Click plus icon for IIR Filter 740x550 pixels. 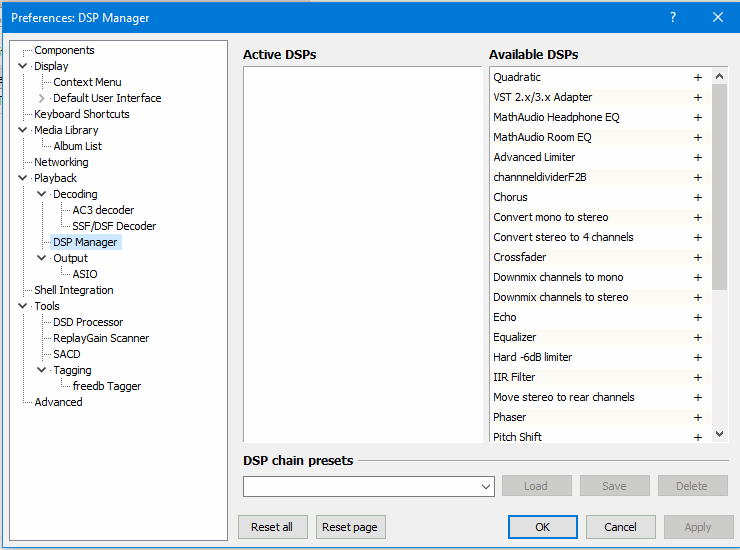click(698, 377)
